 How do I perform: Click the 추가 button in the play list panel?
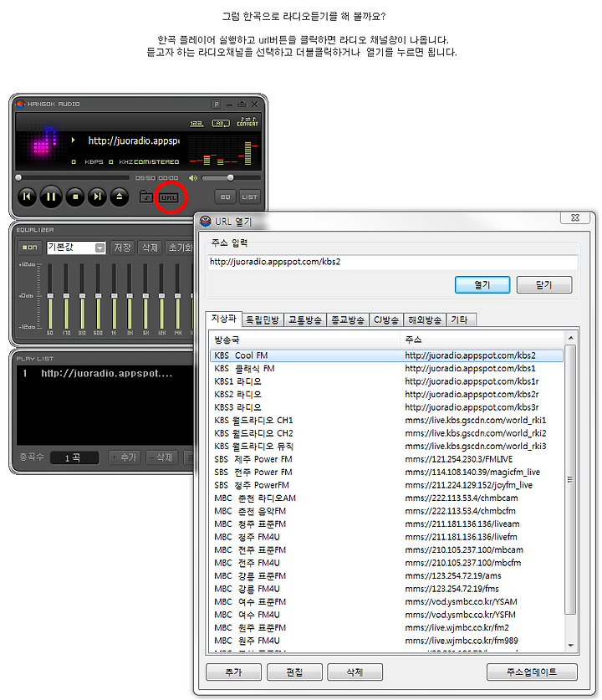[x=125, y=457]
